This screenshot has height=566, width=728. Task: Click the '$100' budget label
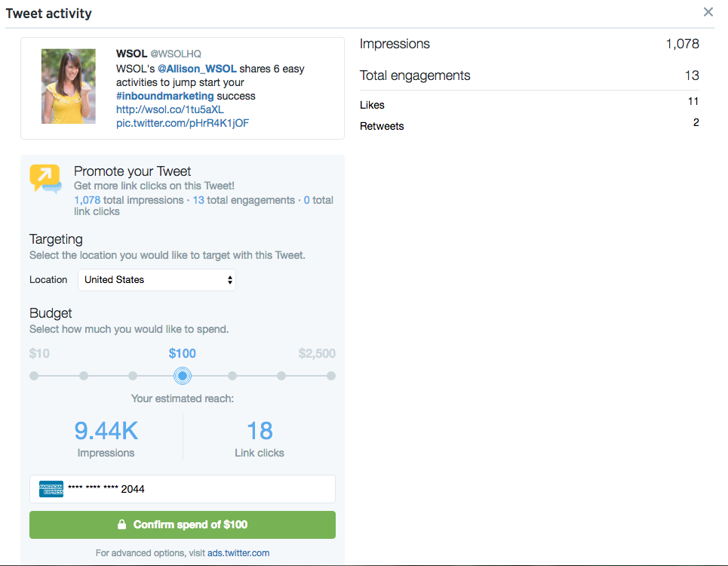click(x=183, y=353)
